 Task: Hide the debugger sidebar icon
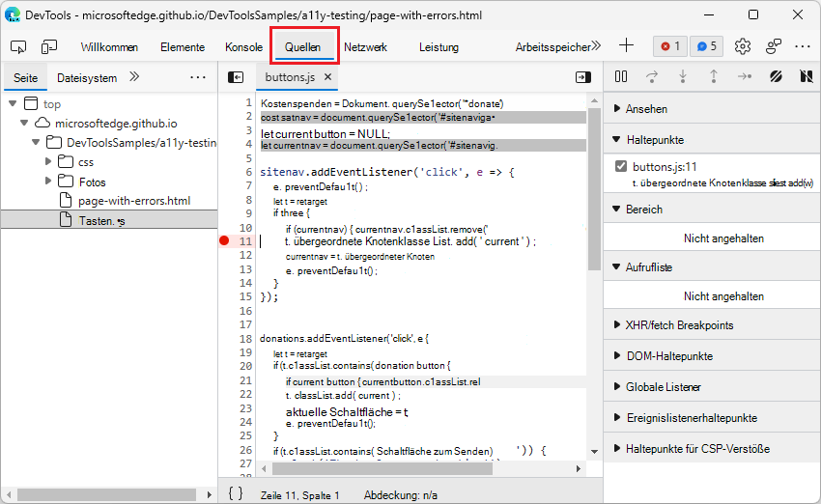pyautogui.click(x=582, y=77)
